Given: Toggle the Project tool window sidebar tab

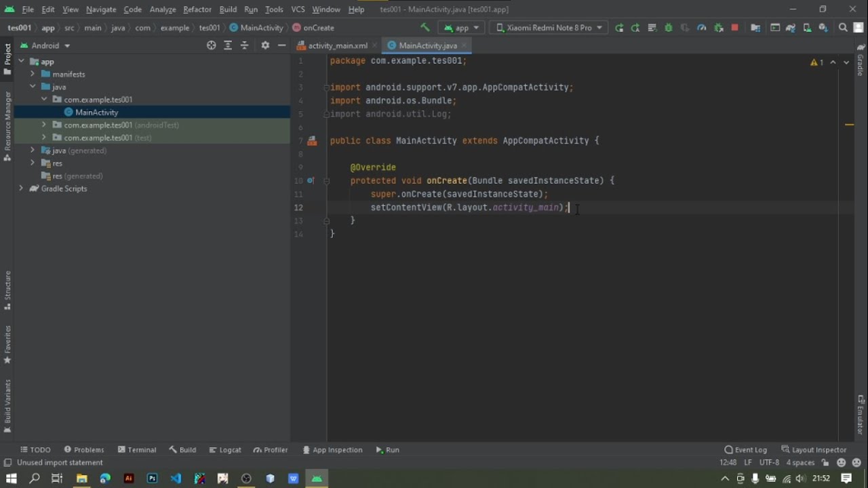Looking at the screenshot, I should pyautogui.click(x=7, y=60).
